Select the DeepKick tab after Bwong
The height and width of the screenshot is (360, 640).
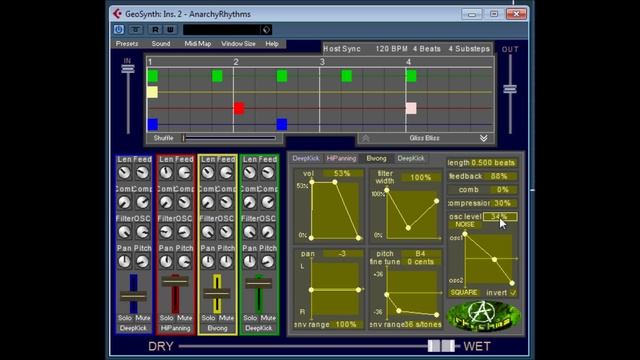(411, 158)
